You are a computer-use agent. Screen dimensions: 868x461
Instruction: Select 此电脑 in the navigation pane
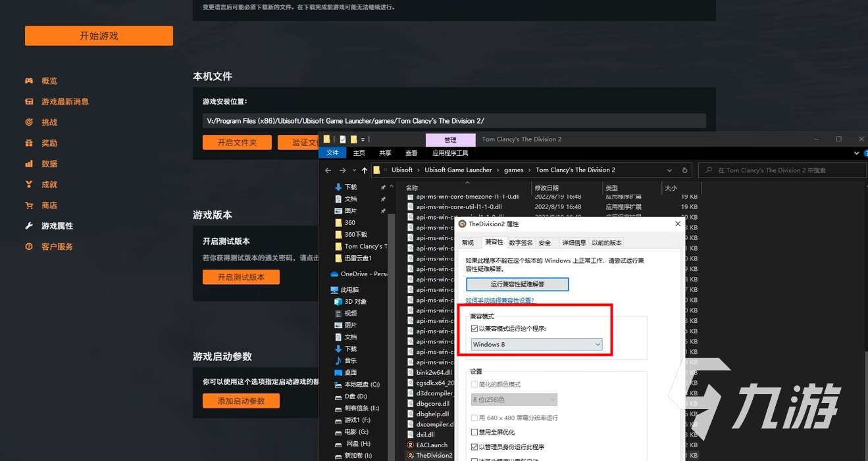point(349,290)
